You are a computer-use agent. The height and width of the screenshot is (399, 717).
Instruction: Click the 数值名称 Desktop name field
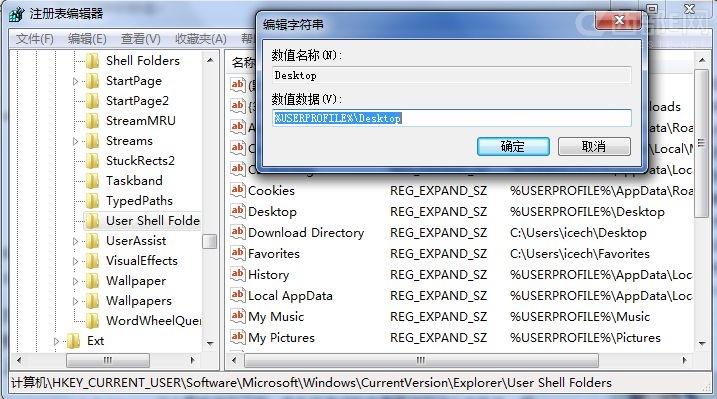(x=452, y=75)
